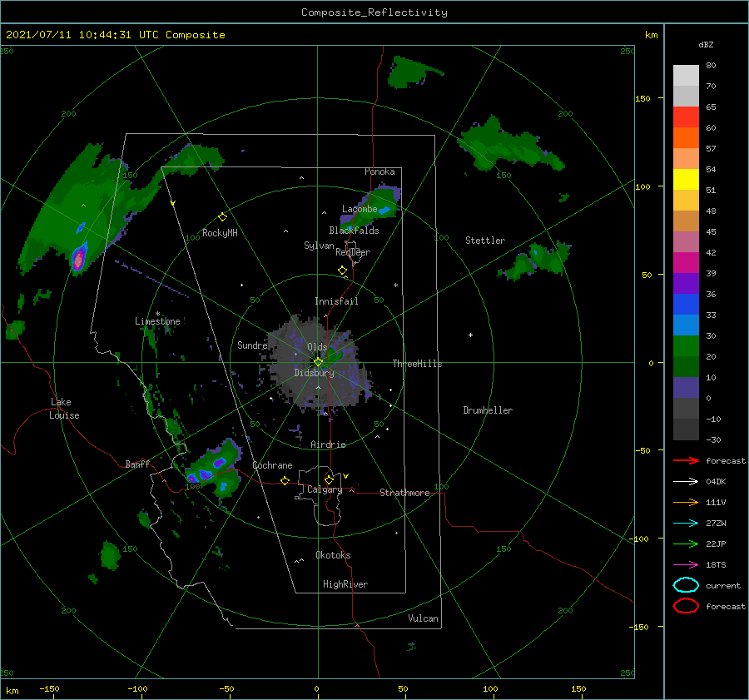Click the Lacombe city label
Viewport: 749px width, 700px height.
tap(360, 209)
